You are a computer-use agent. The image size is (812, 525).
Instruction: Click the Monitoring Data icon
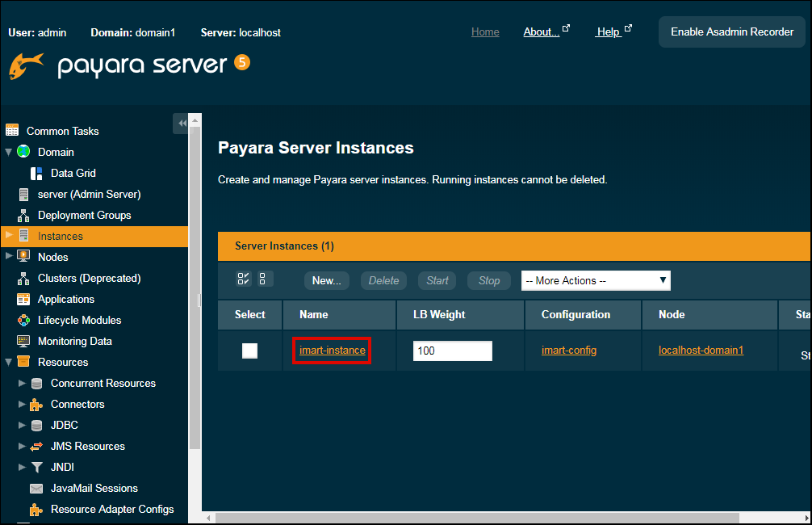[23, 342]
